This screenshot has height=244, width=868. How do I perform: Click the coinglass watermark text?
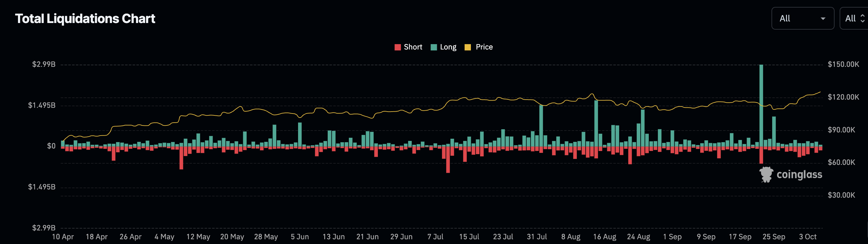pyautogui.click(x=799, y=175)
